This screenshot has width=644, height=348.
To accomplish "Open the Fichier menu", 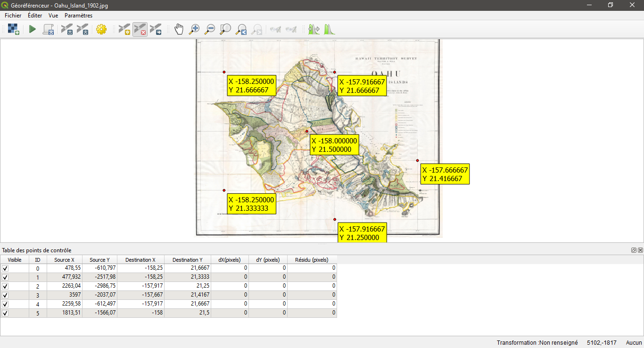I will point(13,16).
